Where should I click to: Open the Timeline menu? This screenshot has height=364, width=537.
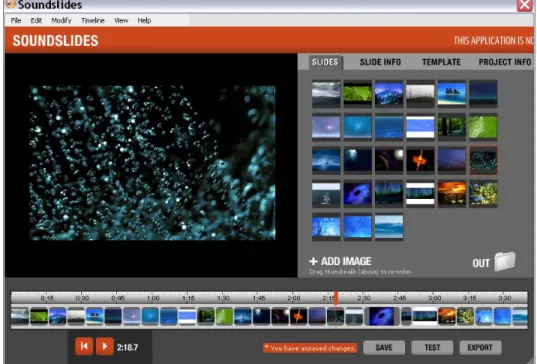(x=93, y=21)
